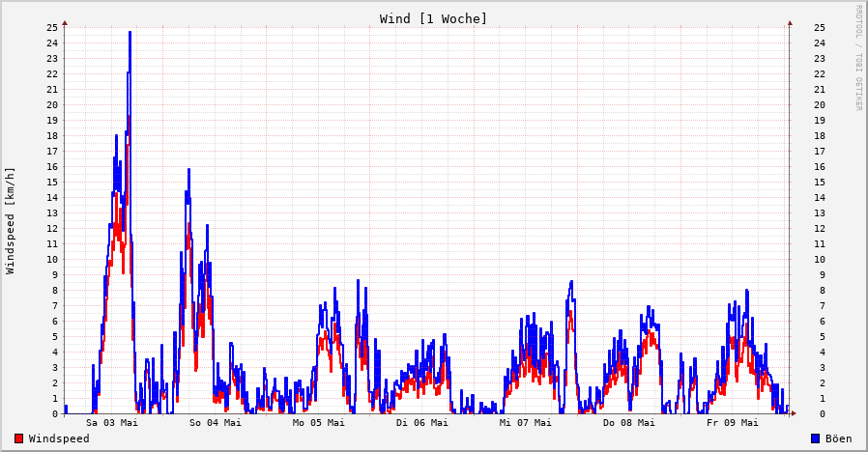The width and height of the screenshot is (868, 452).
Task: Click the right axis value 12
Action: [820, 229]
